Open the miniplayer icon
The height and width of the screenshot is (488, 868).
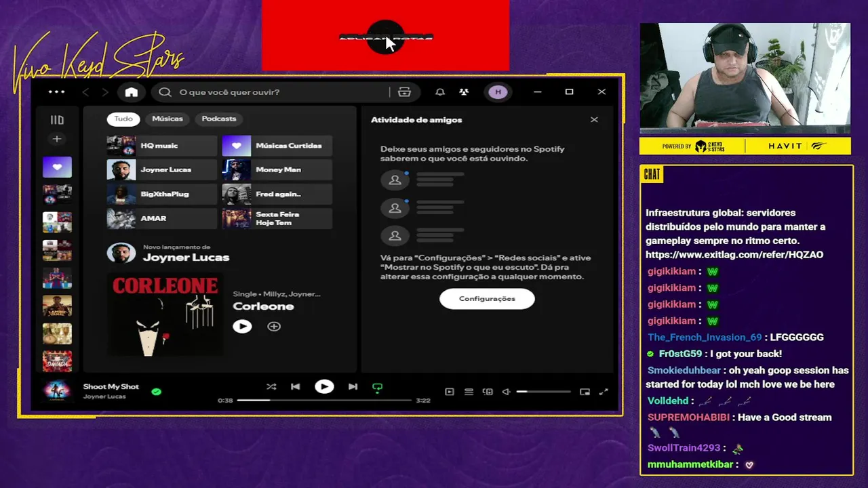tap(585, 392)
